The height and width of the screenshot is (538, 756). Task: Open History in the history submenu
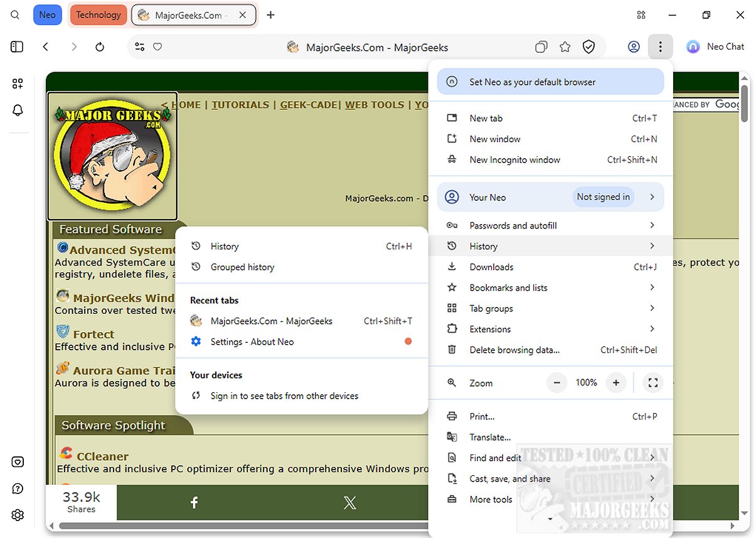point(302,246)
